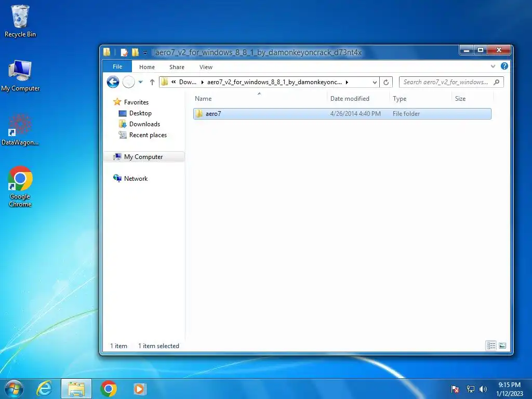
Task: Click the Explorer Back arrow button
Action: point(113,82)
